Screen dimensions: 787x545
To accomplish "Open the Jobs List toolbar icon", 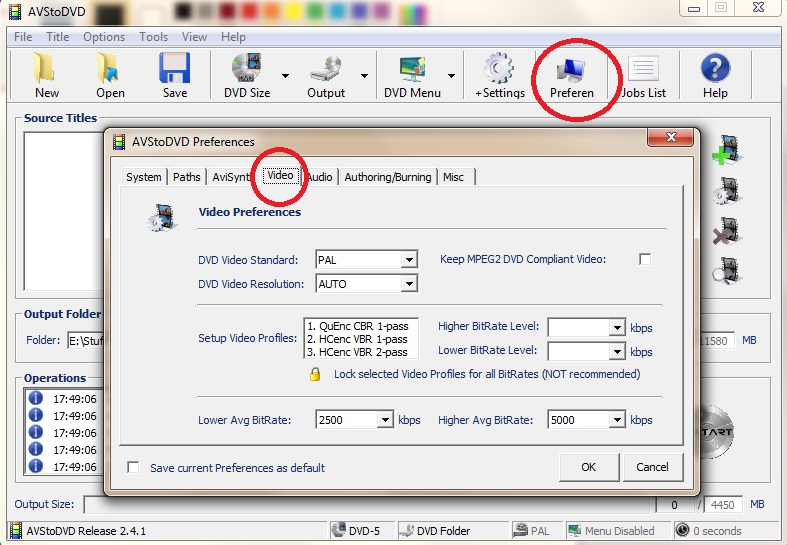I will (x=643, y=69).
